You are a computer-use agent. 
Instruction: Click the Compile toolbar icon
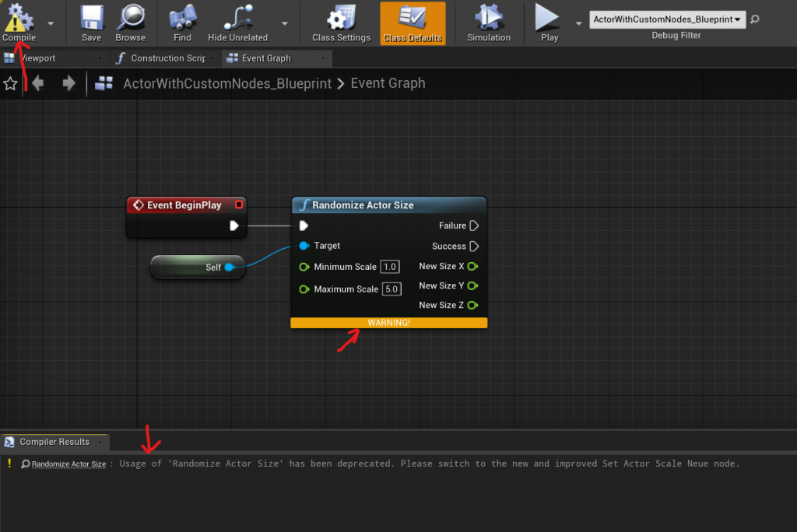tap(19, 19)
